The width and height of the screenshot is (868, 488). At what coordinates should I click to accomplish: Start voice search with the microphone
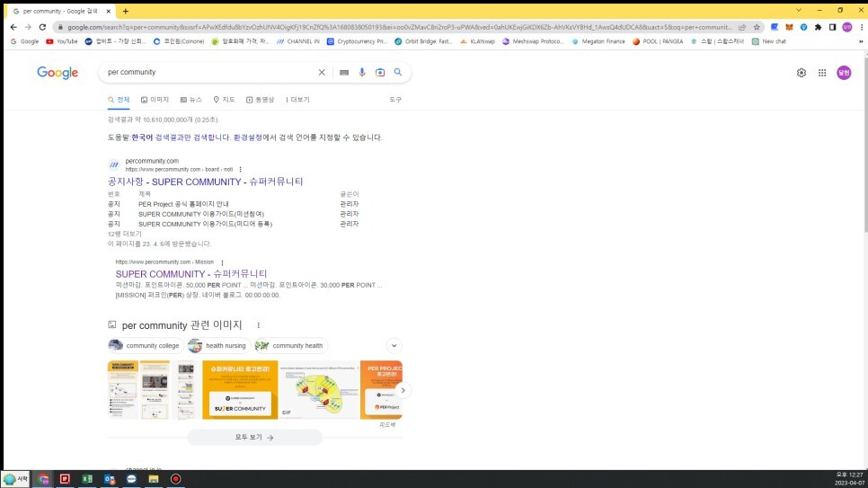(362, 72)
